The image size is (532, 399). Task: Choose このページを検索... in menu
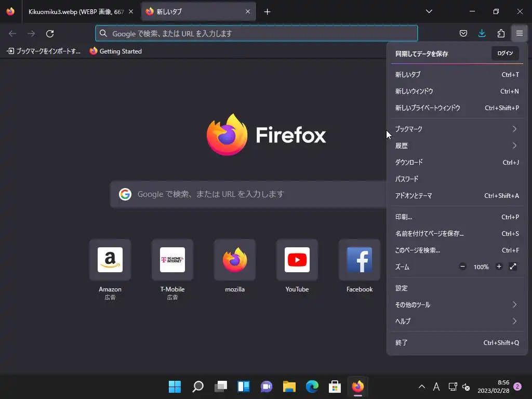click(x=457, y=250)
